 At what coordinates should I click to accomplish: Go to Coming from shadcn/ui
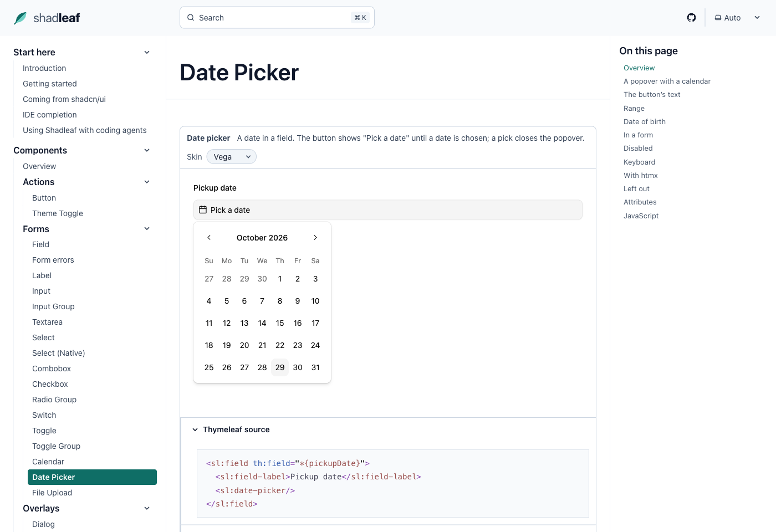point(64,99)
